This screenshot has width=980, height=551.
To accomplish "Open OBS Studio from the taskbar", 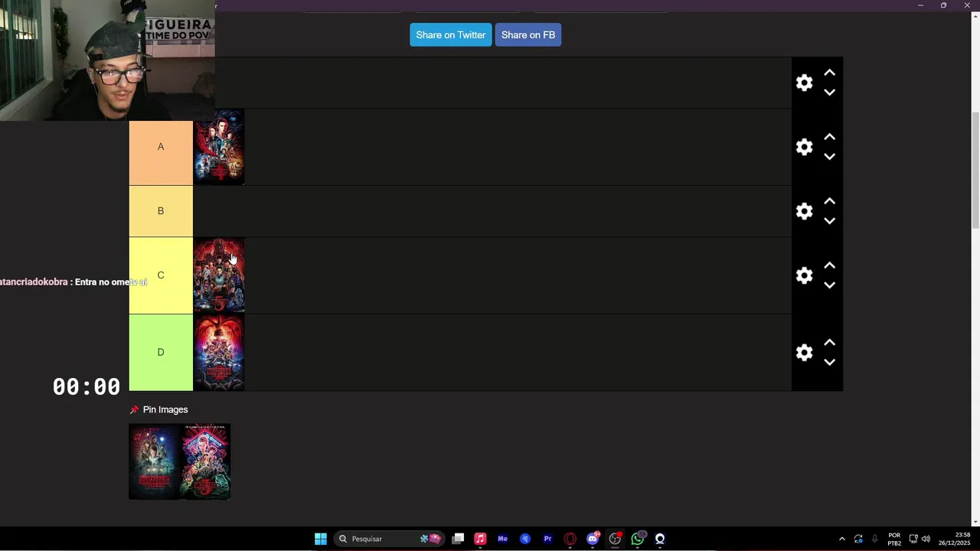I will coord(615,539).
